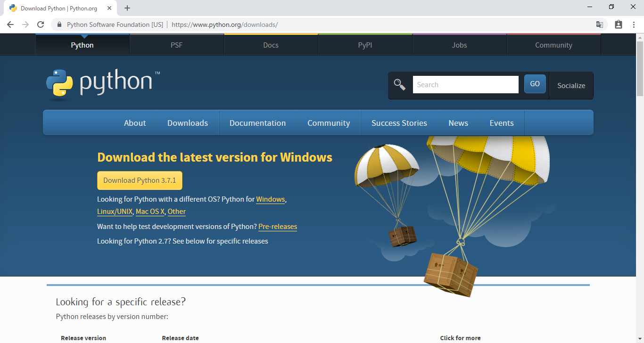Select the Jobs top navigation tab
Image resolution: width=644 pixels, height=343 pixels.
(460, 45)
